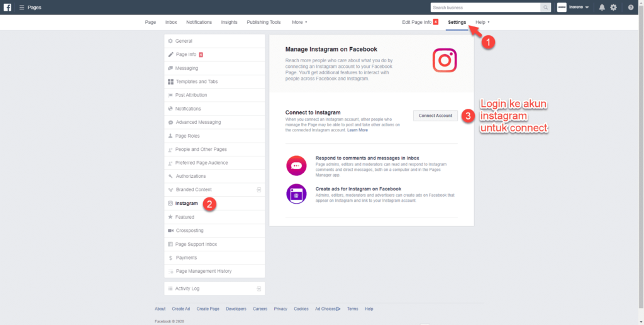This screenshot has height=325, width=644.
Task: Click the Respond to comments chat icon
Action: (x=296, y=165)
